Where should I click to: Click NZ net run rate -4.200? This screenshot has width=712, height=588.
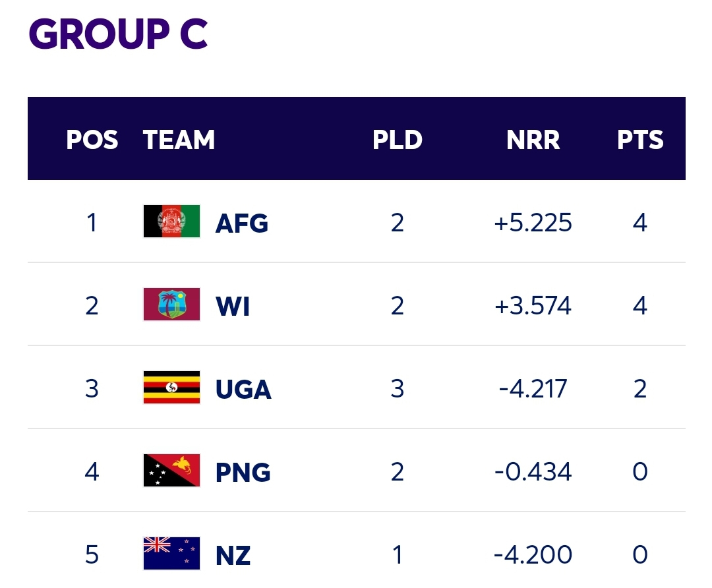pyautogui.click(x=533, y=554)
